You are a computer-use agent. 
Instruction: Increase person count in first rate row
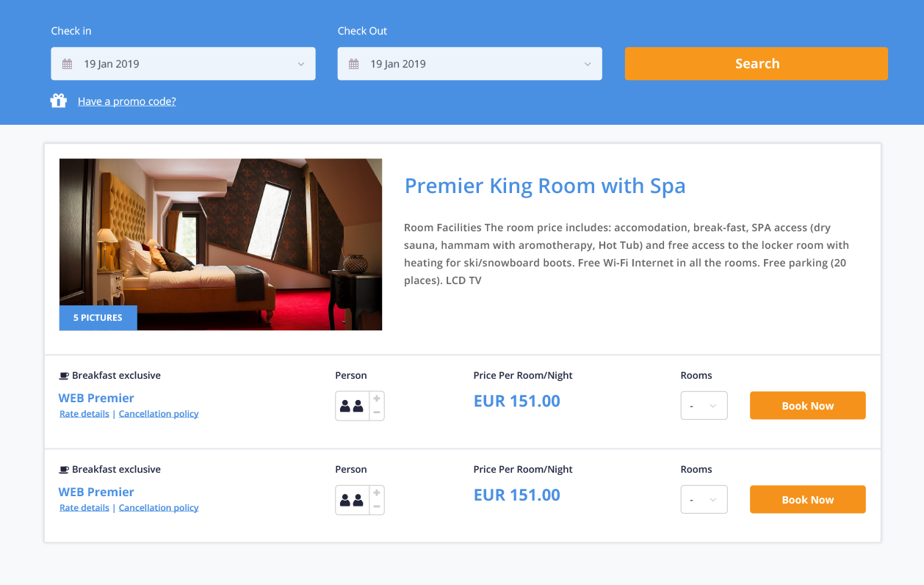tap(377, 399)
